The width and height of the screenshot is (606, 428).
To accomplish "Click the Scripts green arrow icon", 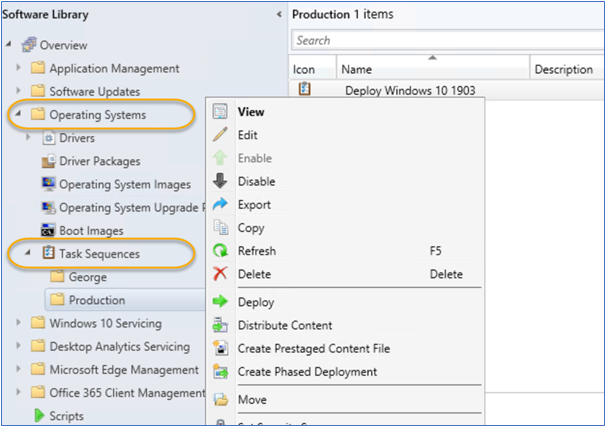I will (x=40, y=416).
